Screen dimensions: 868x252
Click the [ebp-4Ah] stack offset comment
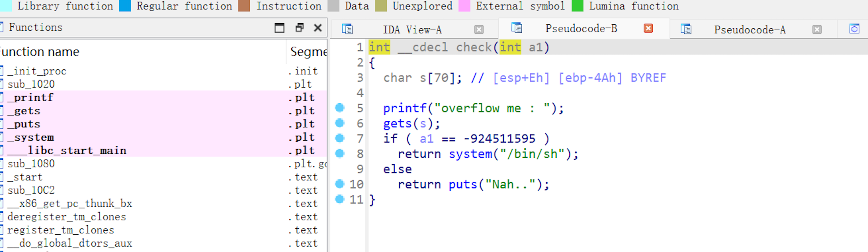pyautogui.click(x=590, y=78)
